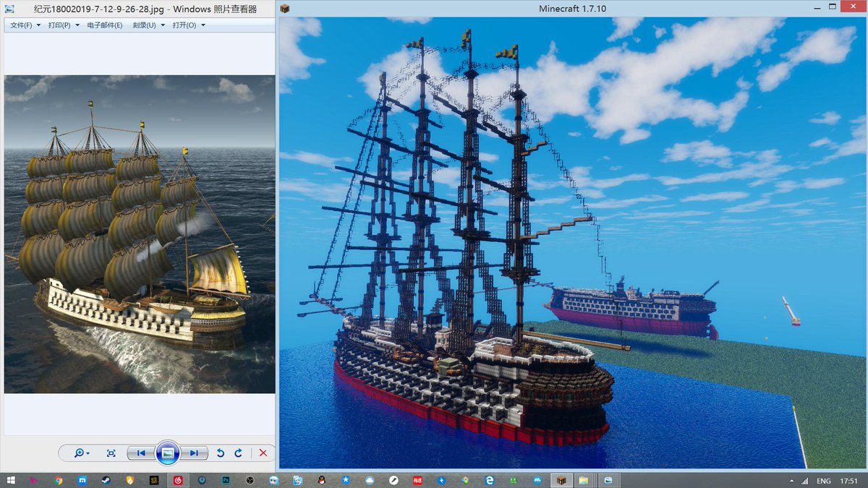Rotate the ship photo clockwise

pyautogui.click(x=238, y=453)
